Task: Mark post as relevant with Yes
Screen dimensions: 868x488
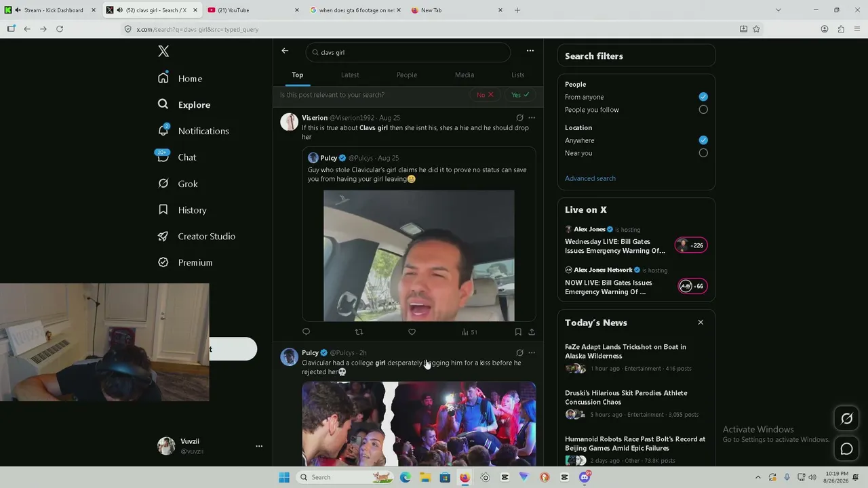Action: tap(520, 95)
